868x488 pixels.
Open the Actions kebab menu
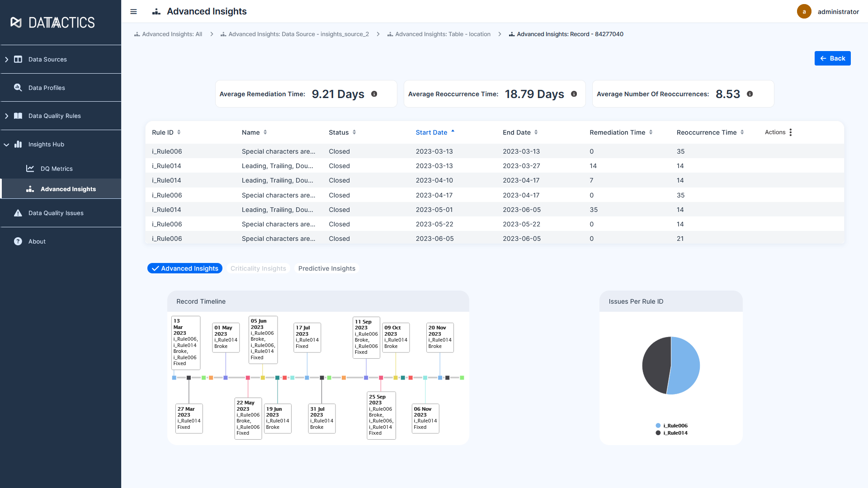tap(790, 132)
